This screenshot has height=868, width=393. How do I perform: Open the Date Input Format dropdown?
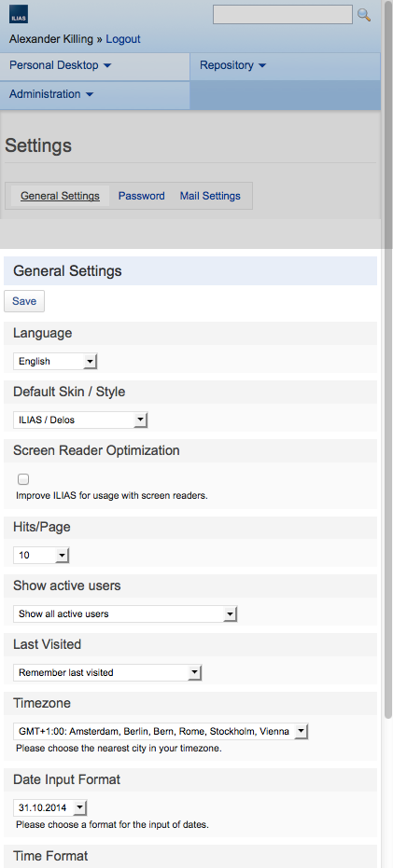[x=49, y=807]
